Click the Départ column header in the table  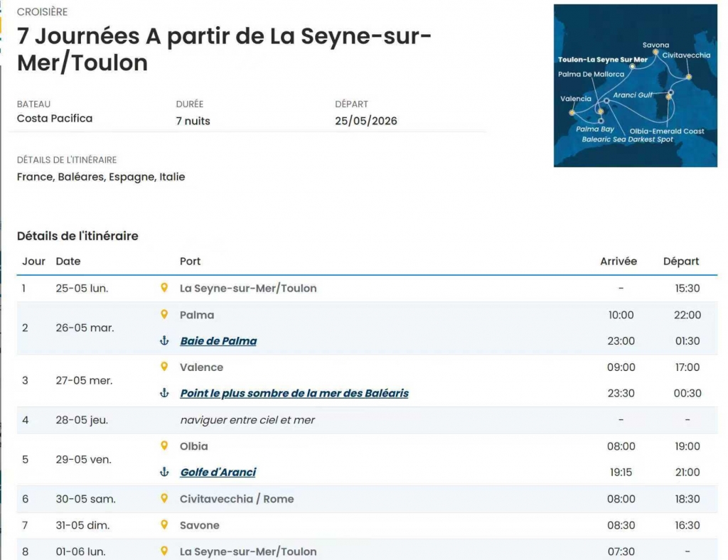(x=681, y=262)
